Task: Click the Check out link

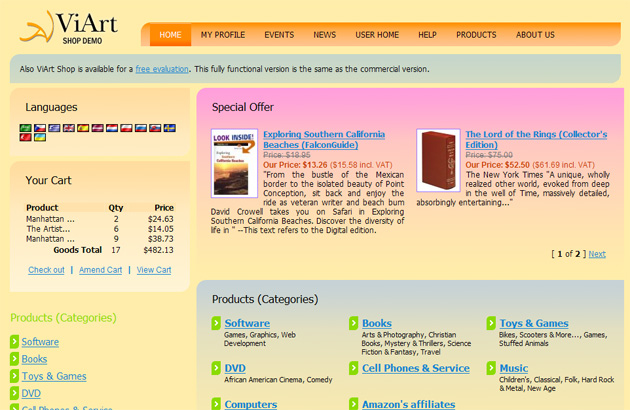Action: pyautogui.click(x=46, y=270)
